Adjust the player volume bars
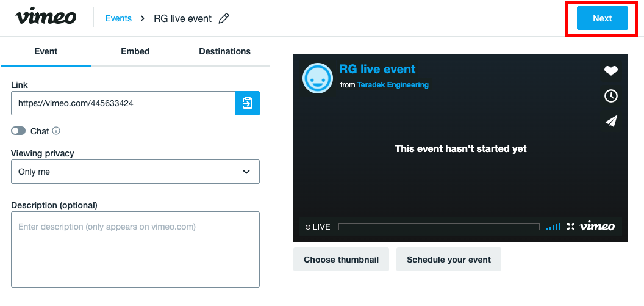 click(x=553, y=227)
